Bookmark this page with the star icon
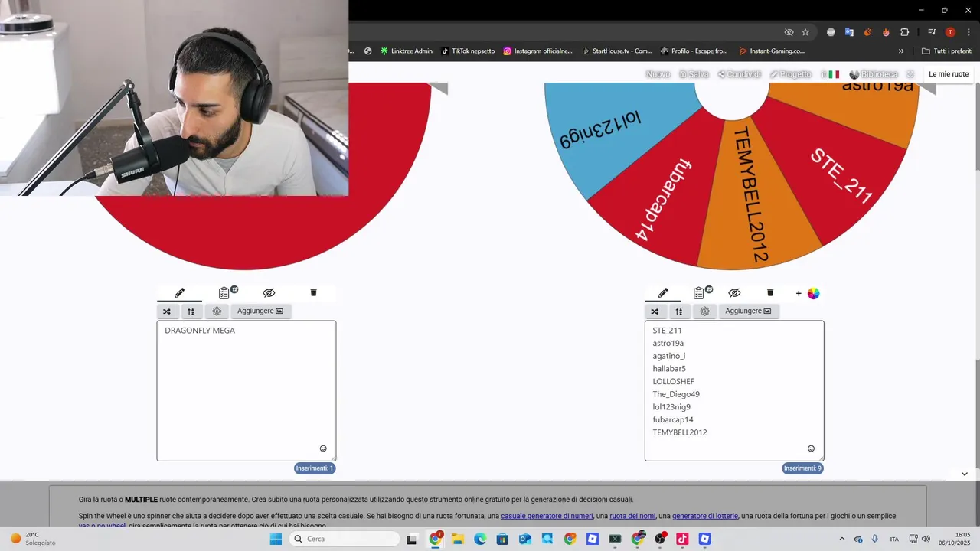 (805, 32)
